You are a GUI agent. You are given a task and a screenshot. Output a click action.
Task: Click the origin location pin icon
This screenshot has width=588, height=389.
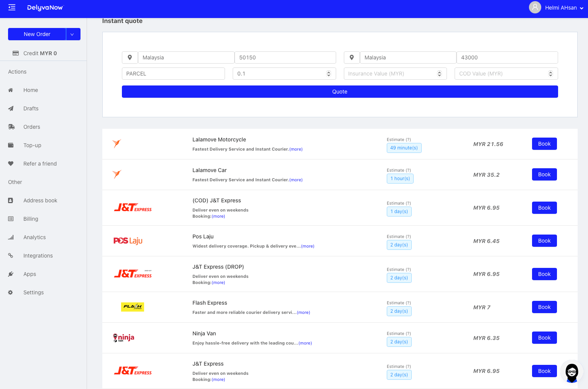click(x=130, y=57)
